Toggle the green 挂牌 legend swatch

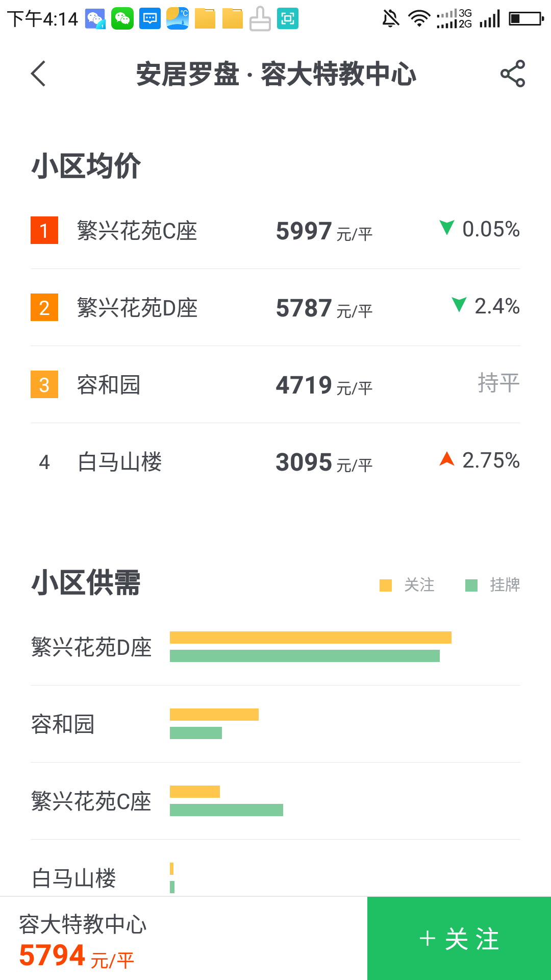tap(471, 585)
